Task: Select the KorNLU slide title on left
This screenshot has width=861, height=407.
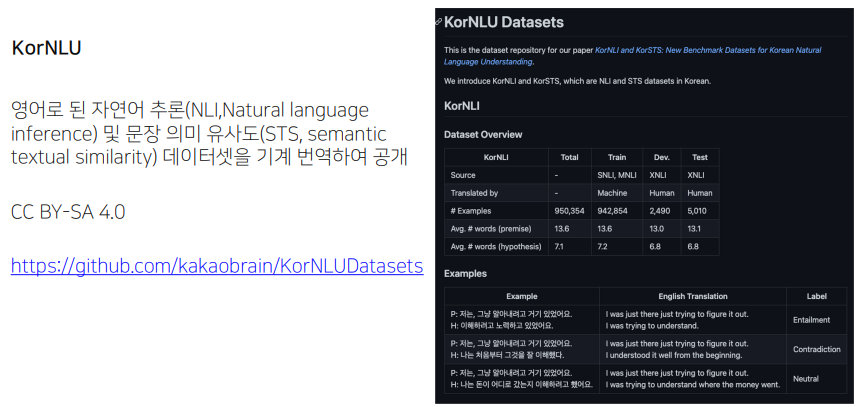Action: tap(46, 48)
